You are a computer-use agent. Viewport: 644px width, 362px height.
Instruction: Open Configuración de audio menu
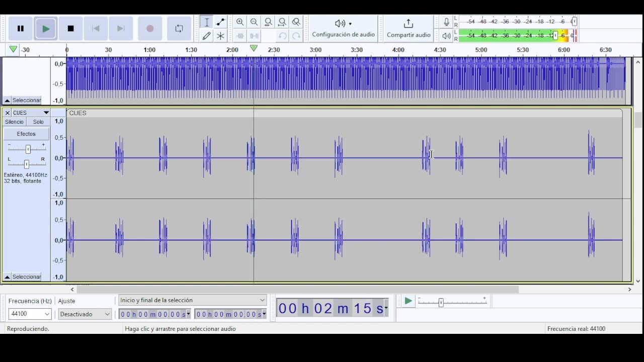point(343,29)
